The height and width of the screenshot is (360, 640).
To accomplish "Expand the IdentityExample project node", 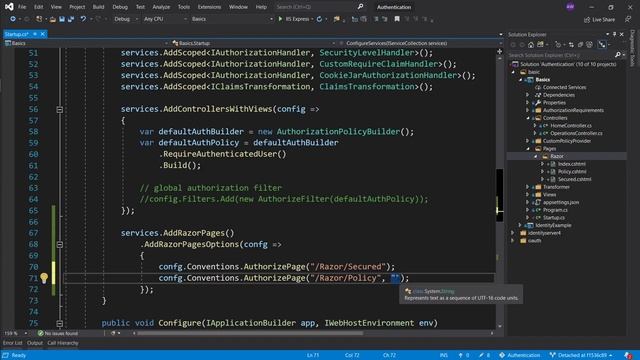I will 520,225.
